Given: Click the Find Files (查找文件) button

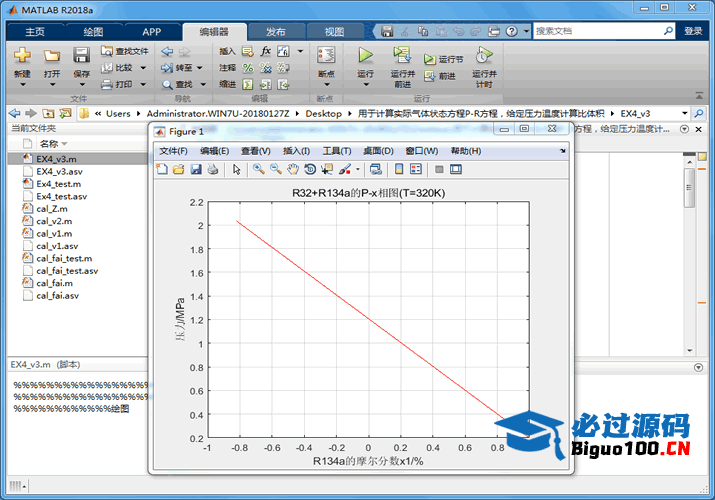Looking at the screenshot, I should click(x=125, y=51).
